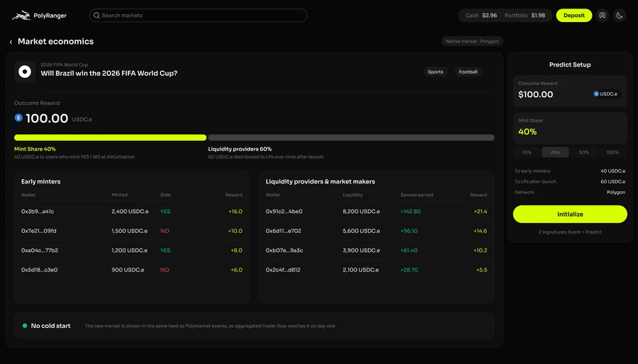Click the Portfolio $1.98 balance

point(525,16)
